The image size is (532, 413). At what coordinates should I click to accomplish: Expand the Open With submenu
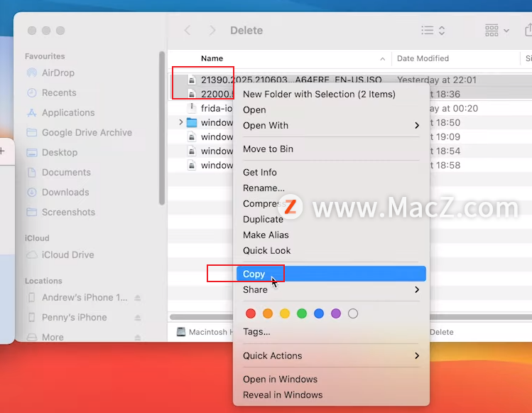(331, 125)
